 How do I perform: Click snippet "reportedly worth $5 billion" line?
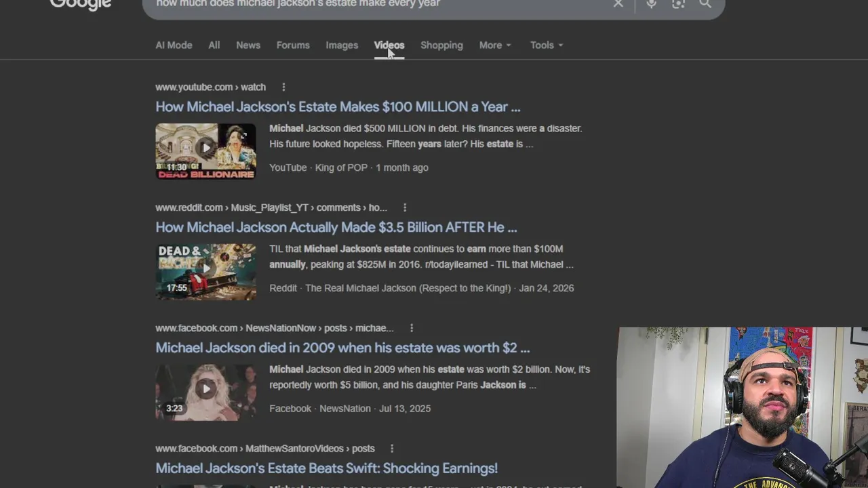click(x=403, y=385)
